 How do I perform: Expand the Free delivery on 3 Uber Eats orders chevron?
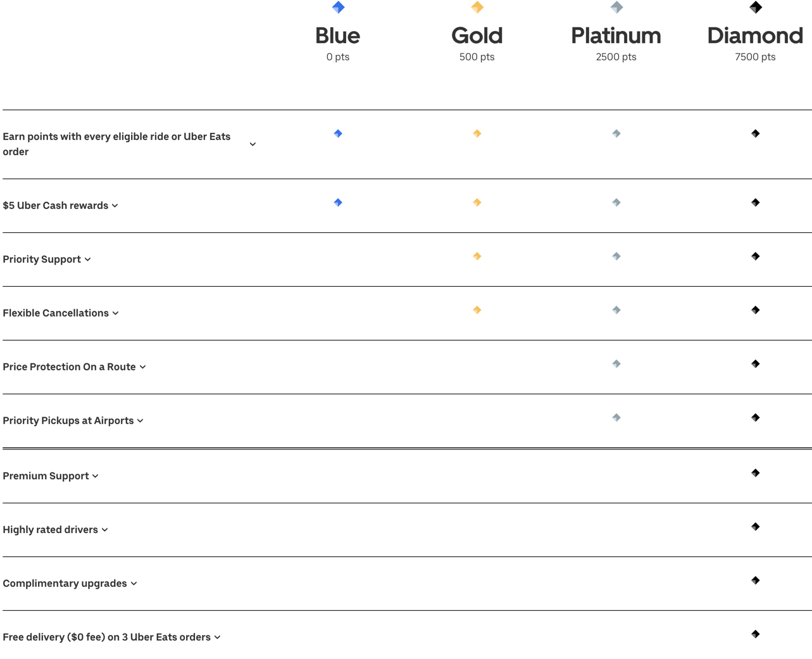(x=218, y=637)
